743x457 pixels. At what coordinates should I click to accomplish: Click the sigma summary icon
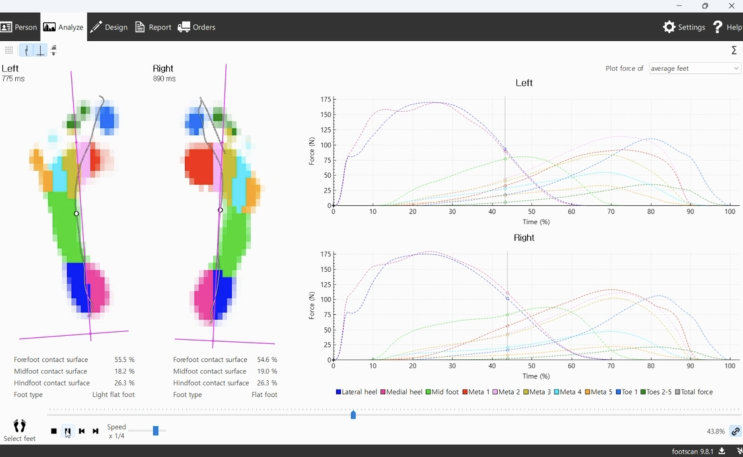coord(734,50)
